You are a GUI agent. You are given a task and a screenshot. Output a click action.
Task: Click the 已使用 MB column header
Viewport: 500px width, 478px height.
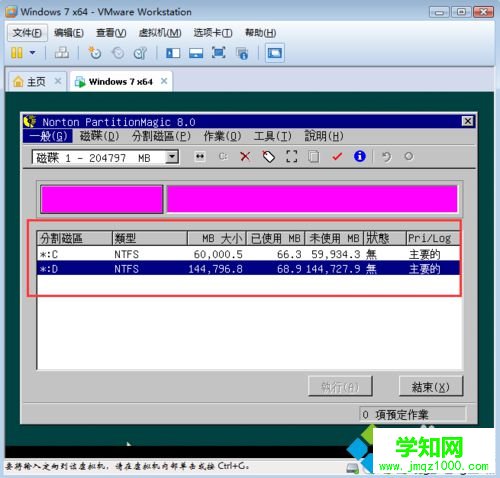click(x=276, y=238)
